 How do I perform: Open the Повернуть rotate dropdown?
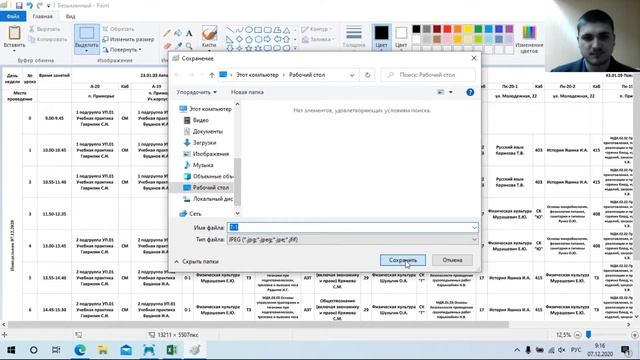tap(122, 49)
